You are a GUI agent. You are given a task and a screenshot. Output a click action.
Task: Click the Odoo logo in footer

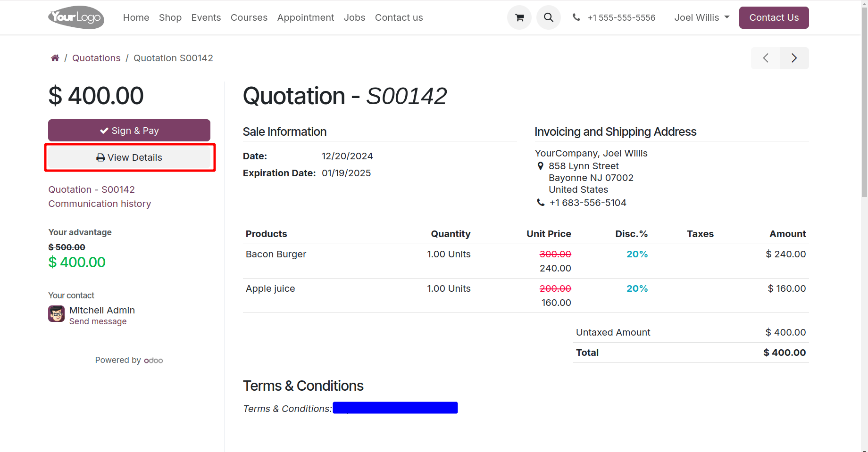[x=153, y=361]
